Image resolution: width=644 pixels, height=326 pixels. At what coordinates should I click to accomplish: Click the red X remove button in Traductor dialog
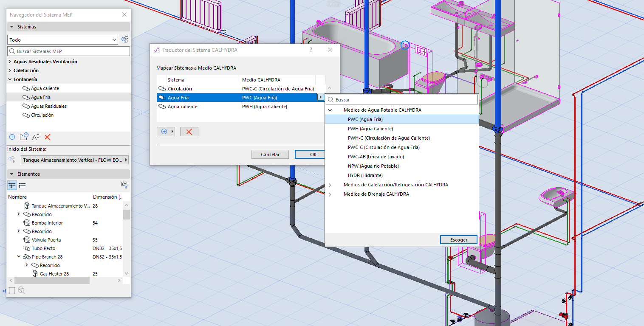coord(189,132)
